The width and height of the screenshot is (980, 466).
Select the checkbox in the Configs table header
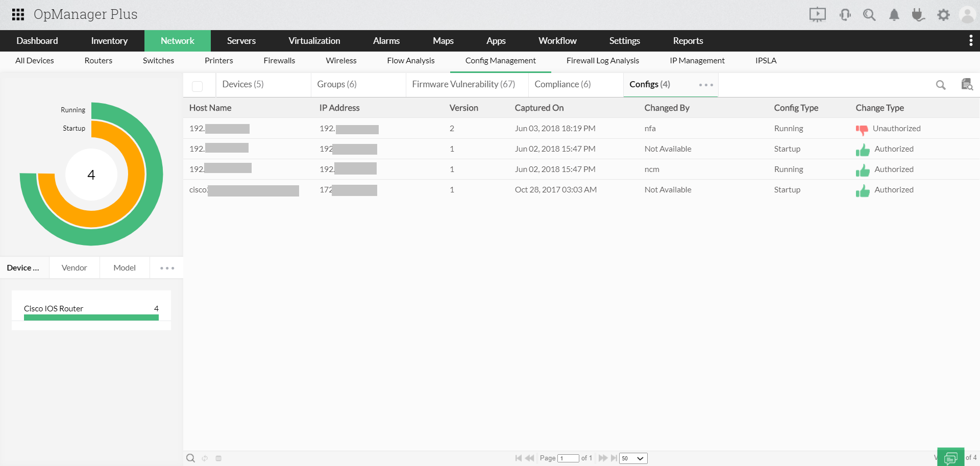pos(198,86)
